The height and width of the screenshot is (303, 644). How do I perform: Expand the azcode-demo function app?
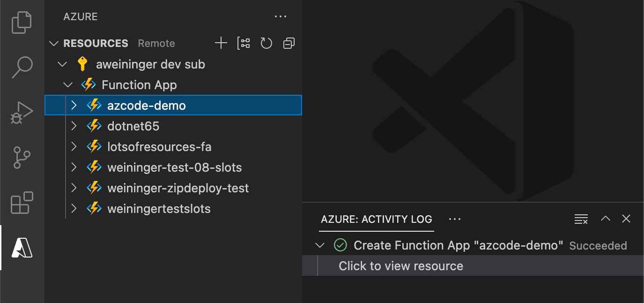coord(74,105)
